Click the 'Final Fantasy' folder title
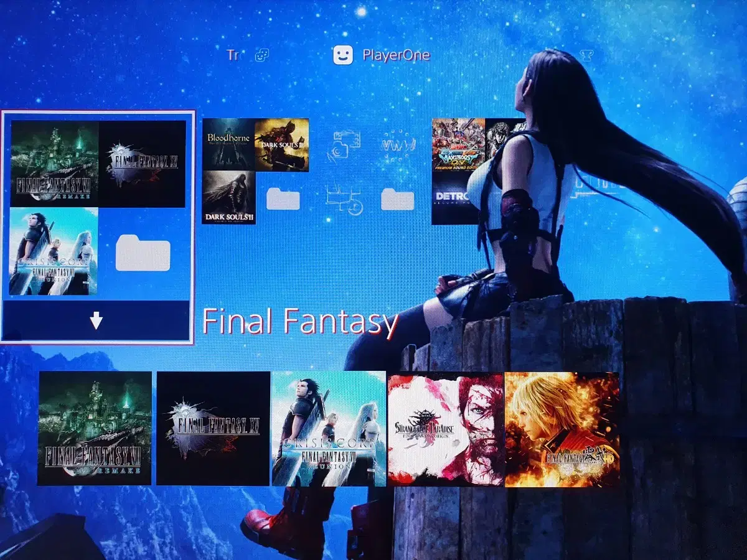Screen dimensions: 747x560 (x=300, y=322)
